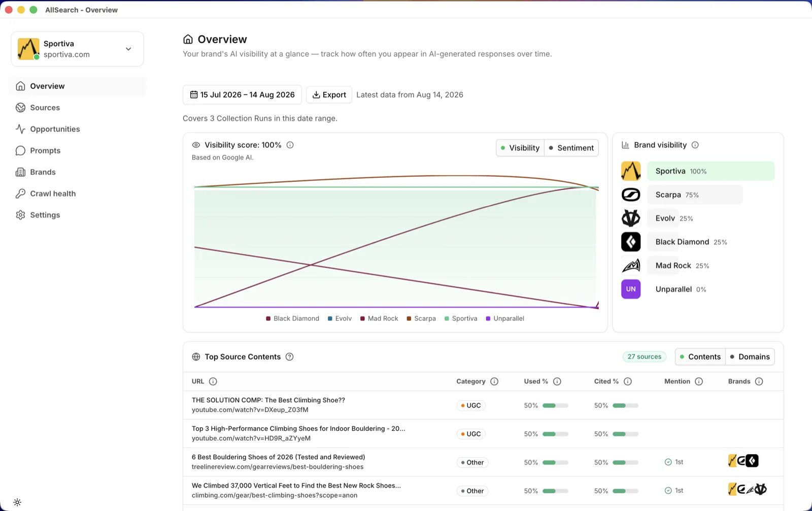This screenshot has width=812, height=511.
Task: Click the Mad Rock logo icon
Action: (631, 265)
